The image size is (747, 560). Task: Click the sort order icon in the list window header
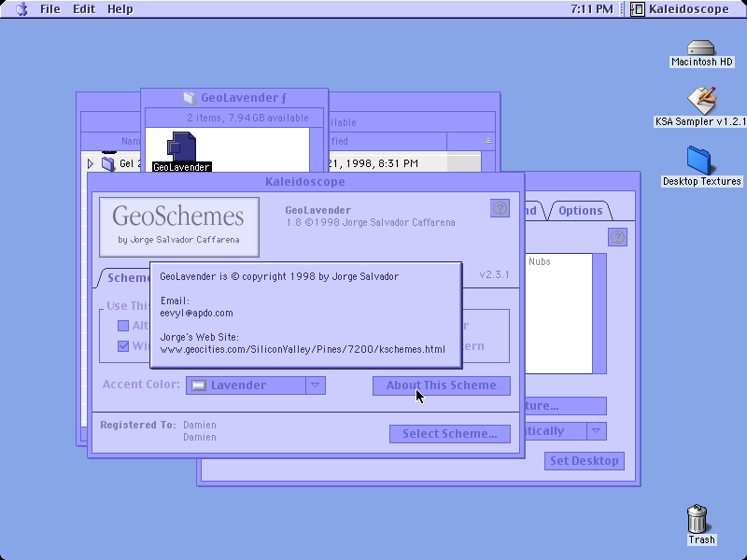click(x=488, y=141)
